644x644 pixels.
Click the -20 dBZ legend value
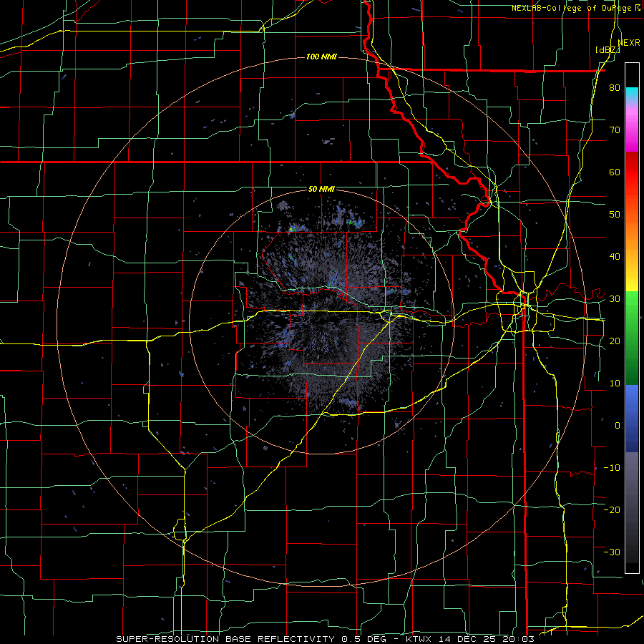point(612,510)
